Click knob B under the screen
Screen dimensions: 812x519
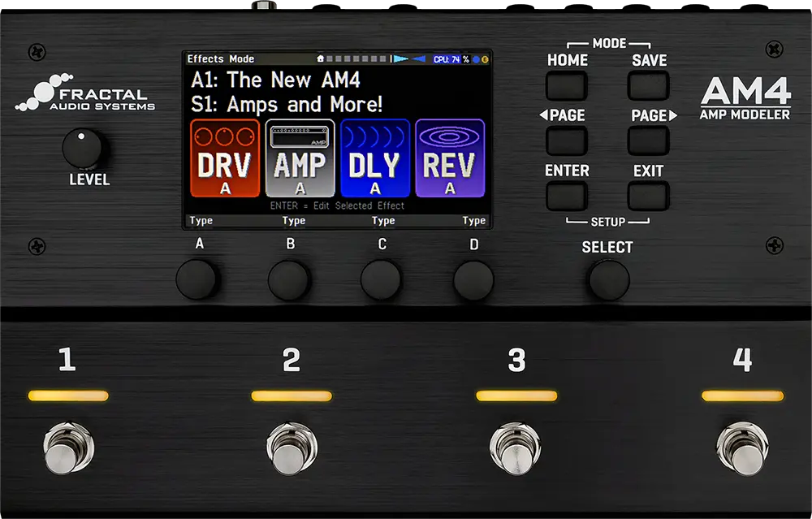click(289, 279)
